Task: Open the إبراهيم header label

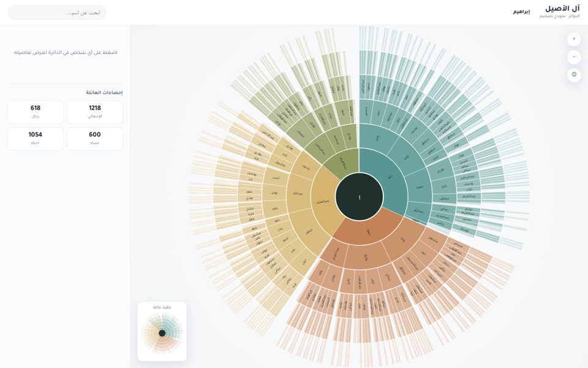Action: point(521,12)
